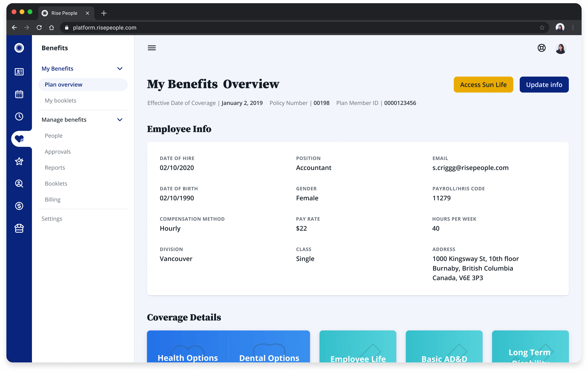
Task: Click the Pay Rate value $22
Action: tap(301, 228)
